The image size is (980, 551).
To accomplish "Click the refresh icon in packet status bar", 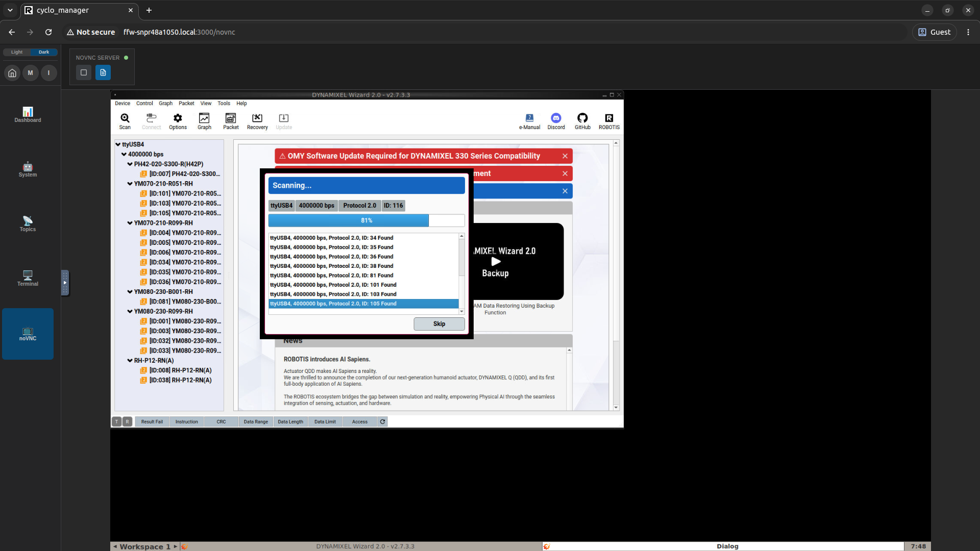I will point(382,421).
